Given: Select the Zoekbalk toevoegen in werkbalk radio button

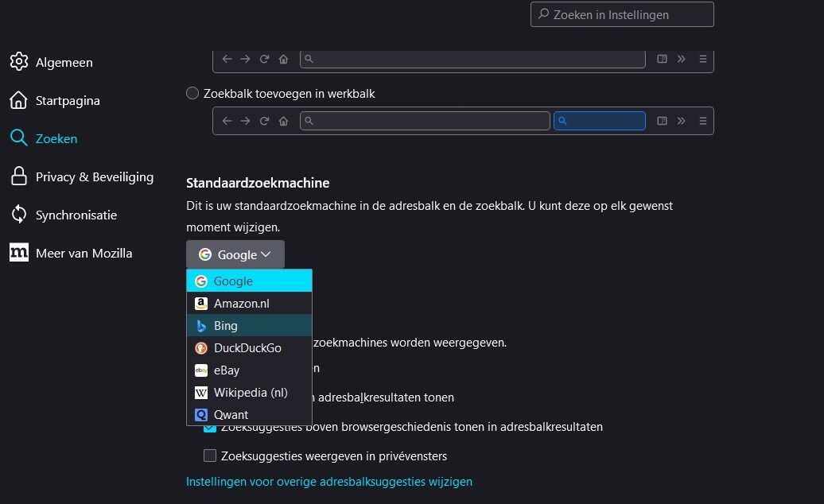Looking at the screenshot, I should (x=192, y=94).
